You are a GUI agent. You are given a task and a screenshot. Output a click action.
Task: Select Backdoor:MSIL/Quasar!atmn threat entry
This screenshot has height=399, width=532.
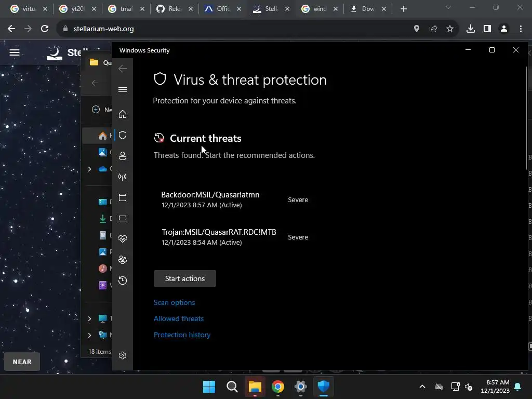[x=235, y=199]
